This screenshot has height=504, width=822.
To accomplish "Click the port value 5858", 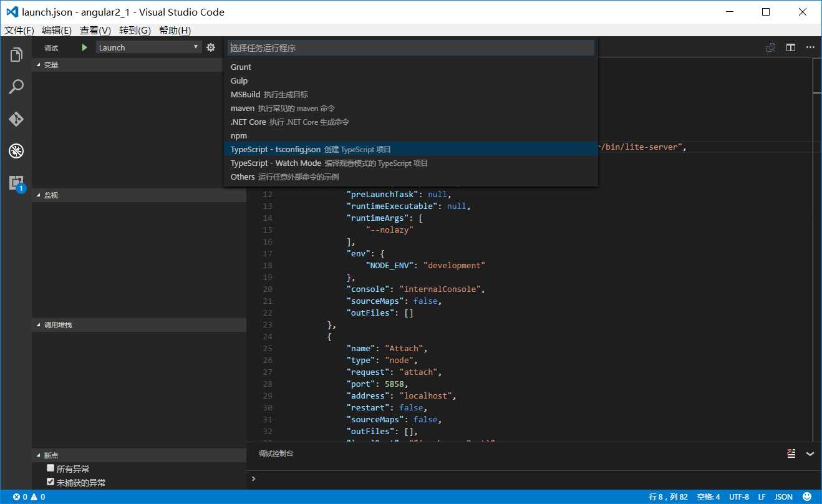I will pos(395,384).
